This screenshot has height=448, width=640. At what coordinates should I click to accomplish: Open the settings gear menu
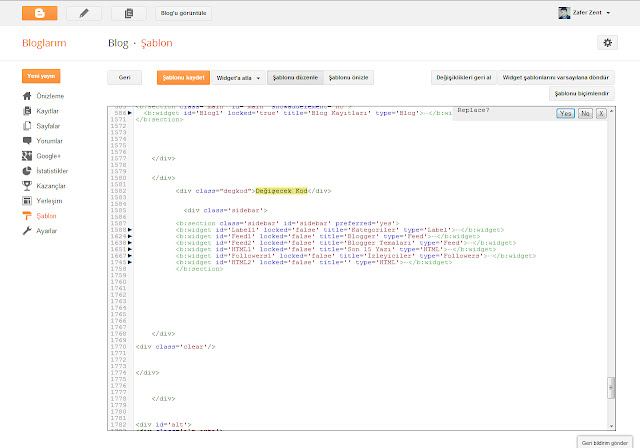607,42
